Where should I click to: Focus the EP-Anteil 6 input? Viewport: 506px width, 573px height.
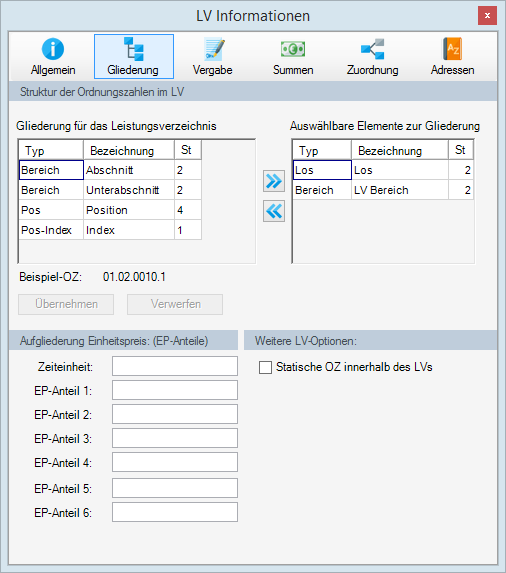click(x=175, y=512)
